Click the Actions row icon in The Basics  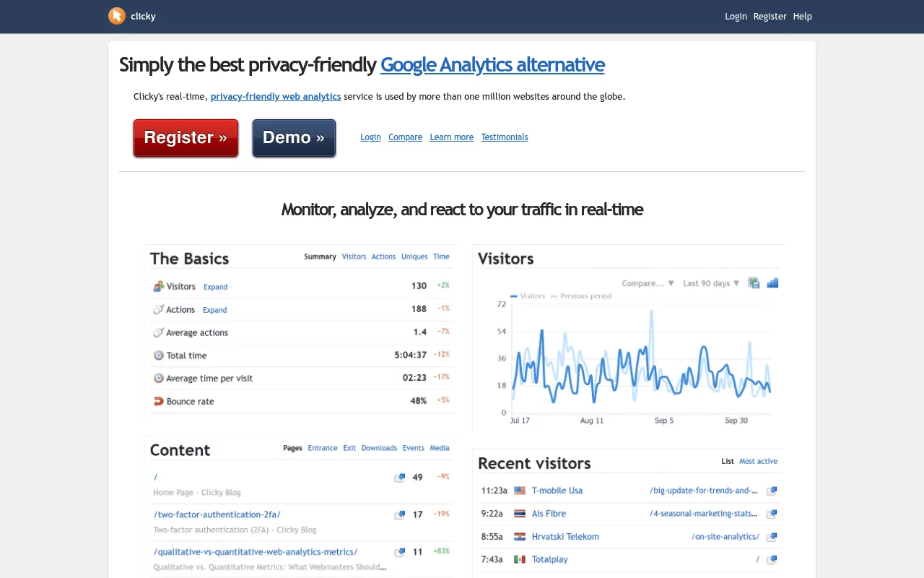coord(159,309)
